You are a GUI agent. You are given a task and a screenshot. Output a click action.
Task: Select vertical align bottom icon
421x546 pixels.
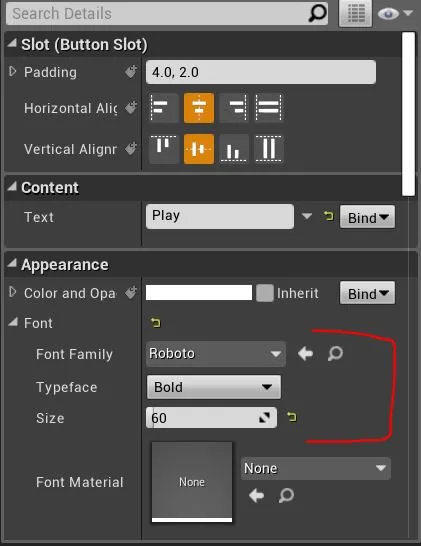coord(234,149)
